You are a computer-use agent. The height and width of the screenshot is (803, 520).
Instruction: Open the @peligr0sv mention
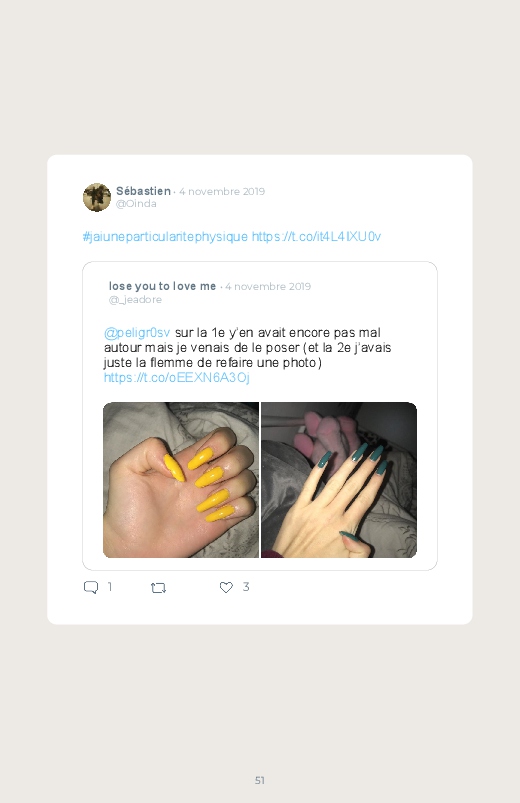[137, 333]
